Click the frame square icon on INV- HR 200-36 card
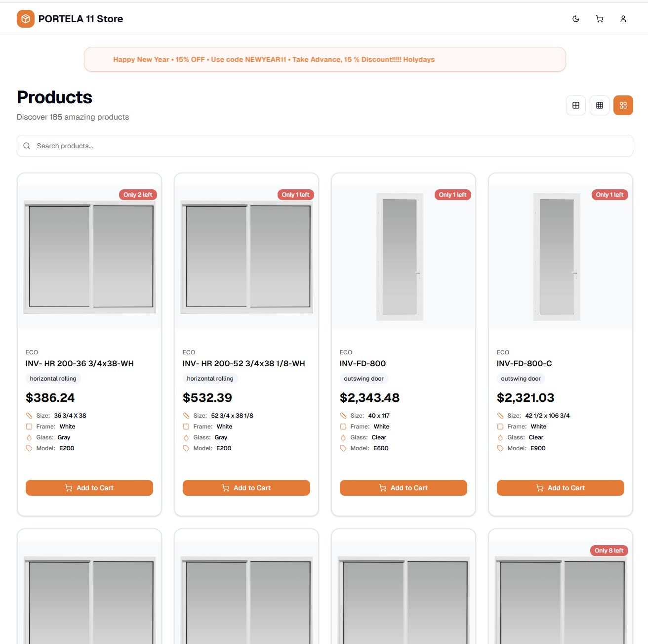Image resolution: width=648 pixels, height=644 pixels. tap(29, 426)
